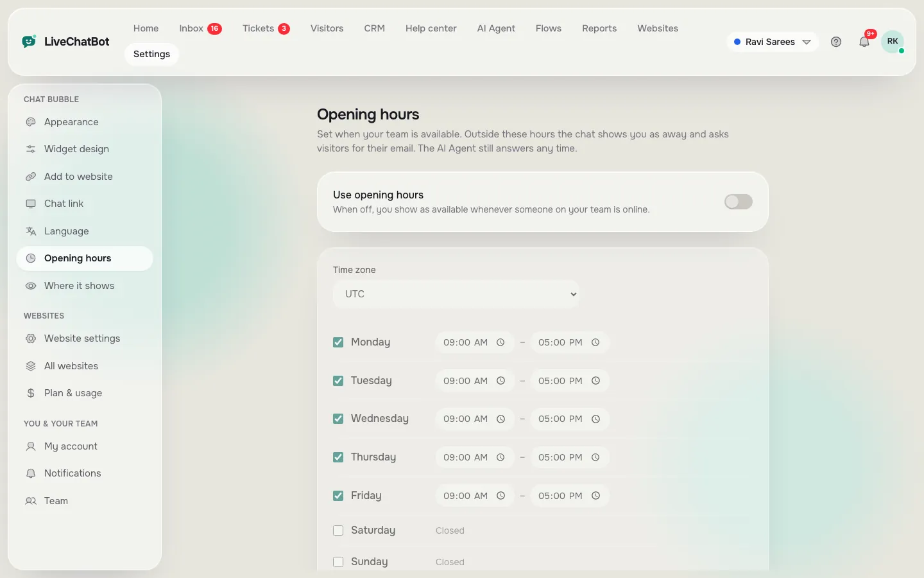Open the Websites tab

click(x=658, y=28)
